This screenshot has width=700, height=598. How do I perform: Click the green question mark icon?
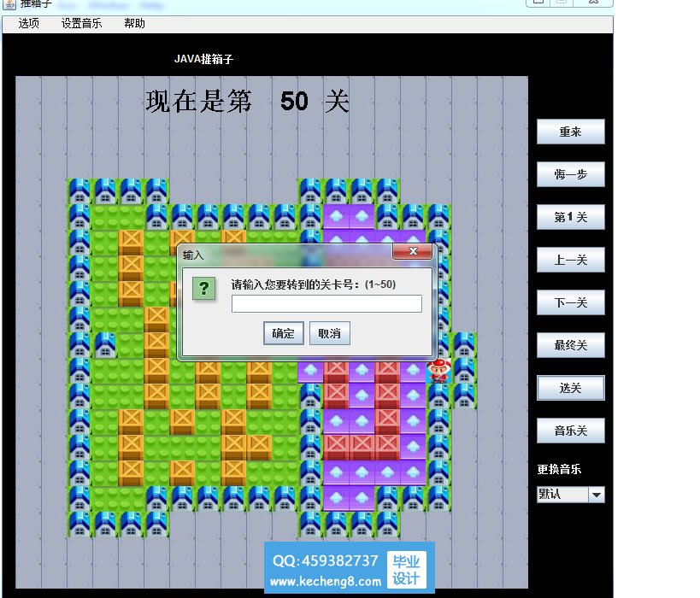(204, 288)
